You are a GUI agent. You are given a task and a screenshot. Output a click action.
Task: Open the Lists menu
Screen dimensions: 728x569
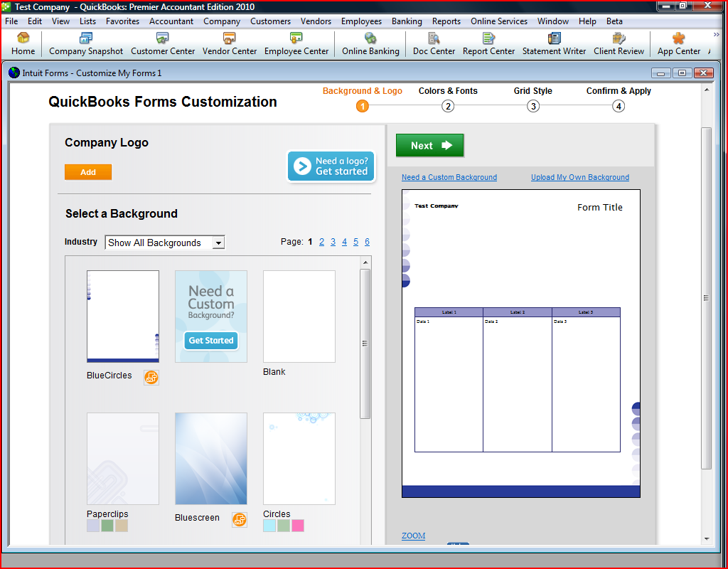[x=87, y=21]
